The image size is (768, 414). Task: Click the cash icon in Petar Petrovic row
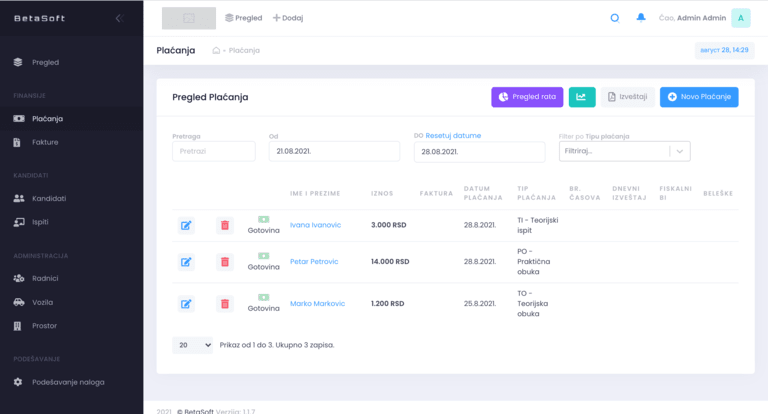(264, 256)
